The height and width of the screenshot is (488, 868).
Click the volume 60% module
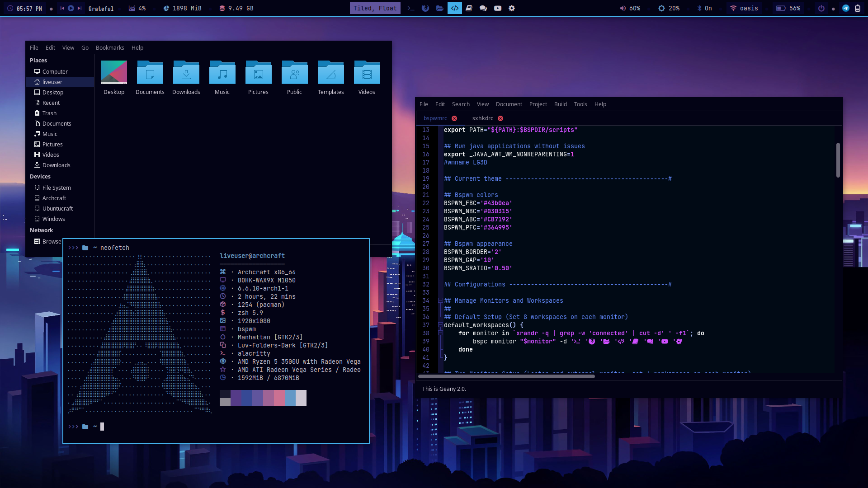[630, 8]
